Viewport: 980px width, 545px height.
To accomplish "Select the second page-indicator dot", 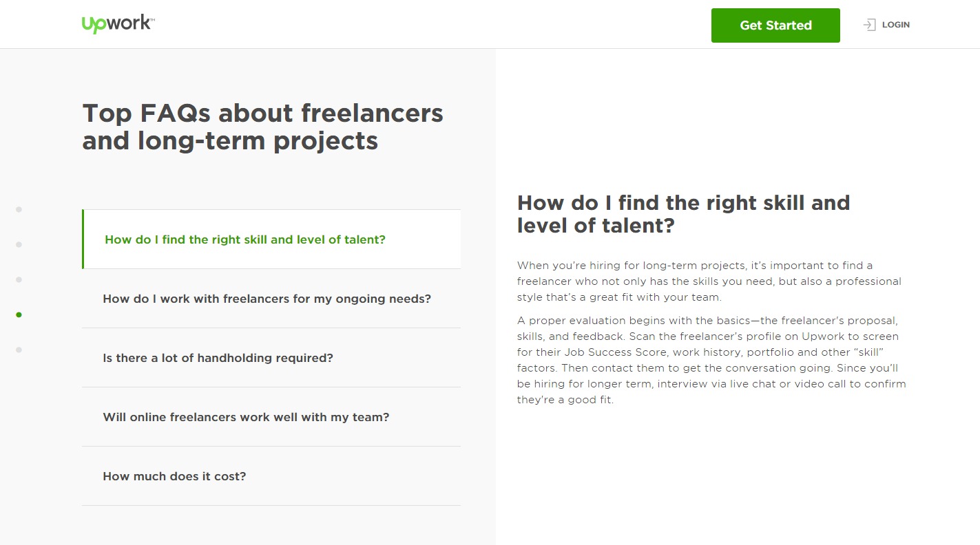I will click(19, 244).
